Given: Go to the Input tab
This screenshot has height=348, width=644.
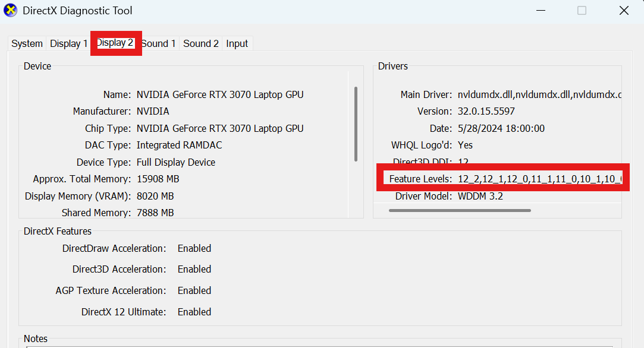Looking at the screenshot, I should tap(237, 43).
